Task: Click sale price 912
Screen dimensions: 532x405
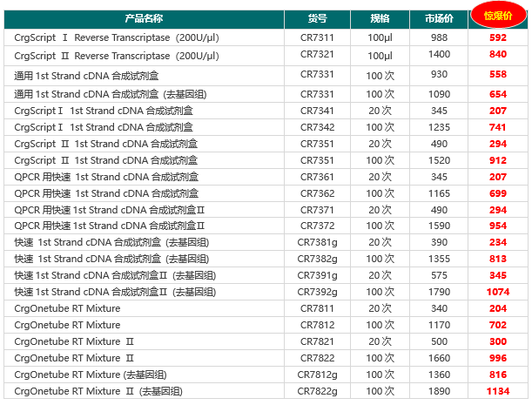Action: [x=498, y=160]
